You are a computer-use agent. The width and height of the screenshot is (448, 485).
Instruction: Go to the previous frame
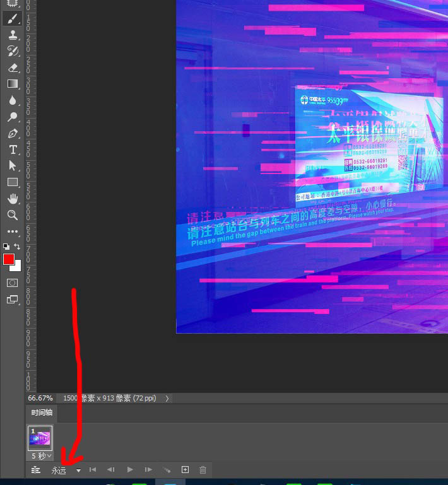tap(111, 470)
